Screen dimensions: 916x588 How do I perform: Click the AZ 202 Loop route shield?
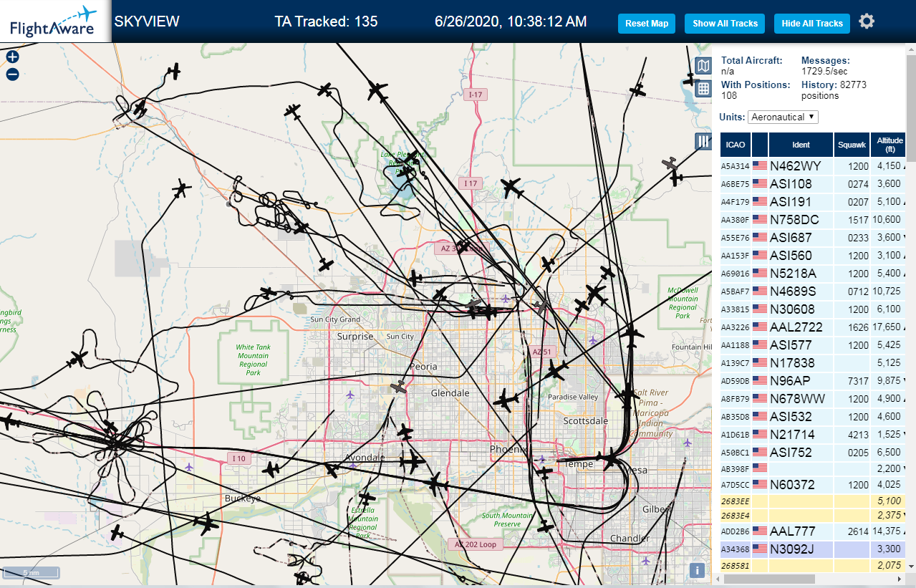[x=476, y=544]
